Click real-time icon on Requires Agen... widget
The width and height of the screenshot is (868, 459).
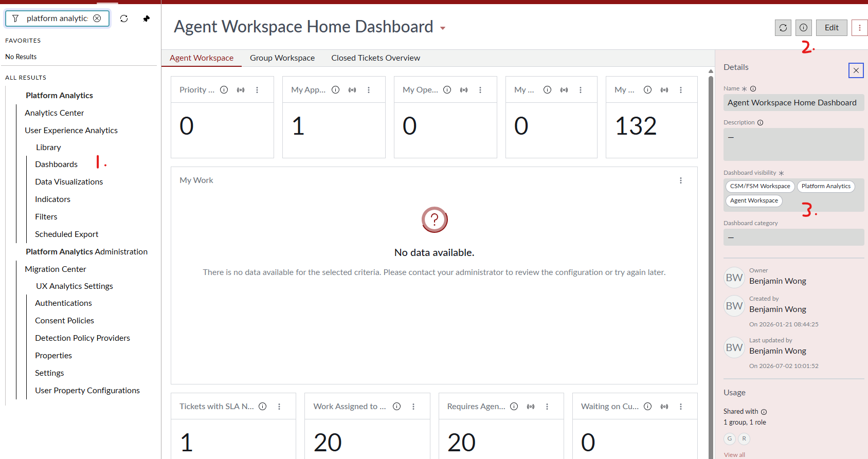(531, 407)
